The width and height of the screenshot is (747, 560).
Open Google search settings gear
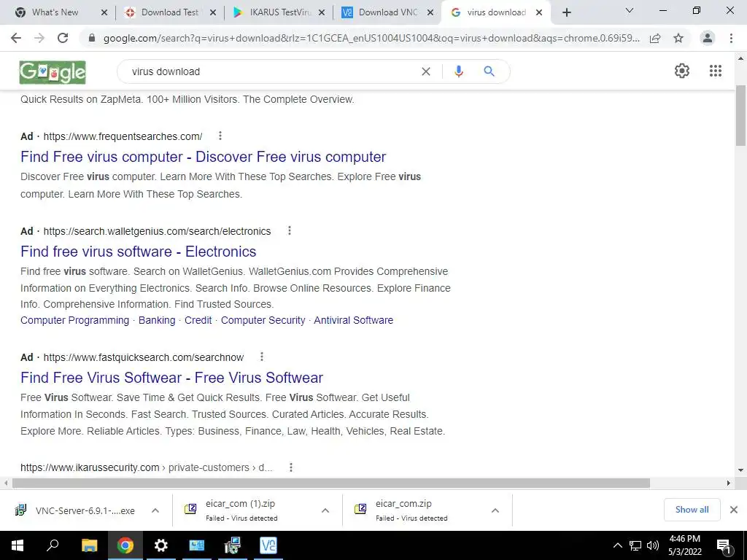click(x=682, y=71)
